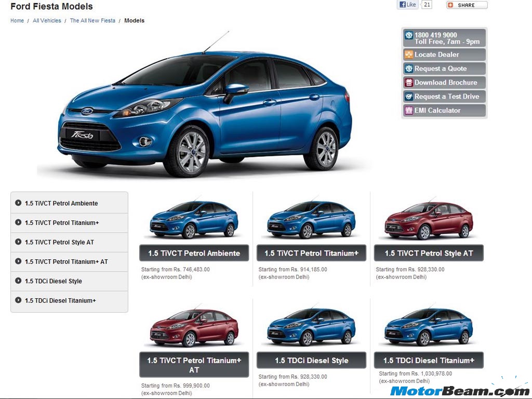
Task: Click the Locate Dealer icon
Action: [409, 54]
